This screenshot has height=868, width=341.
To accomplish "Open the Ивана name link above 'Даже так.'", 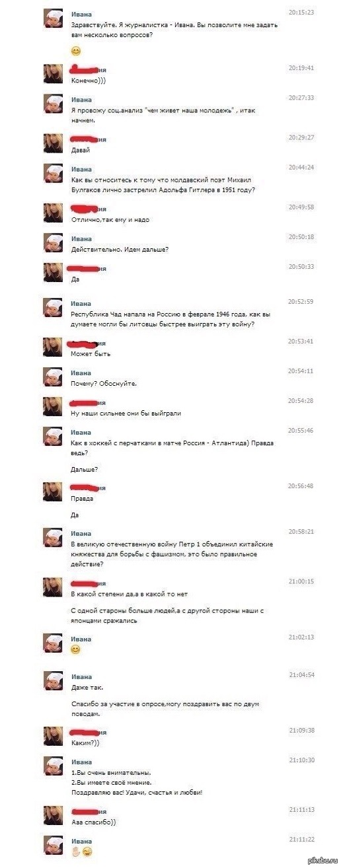I will (x=81, y=677).
